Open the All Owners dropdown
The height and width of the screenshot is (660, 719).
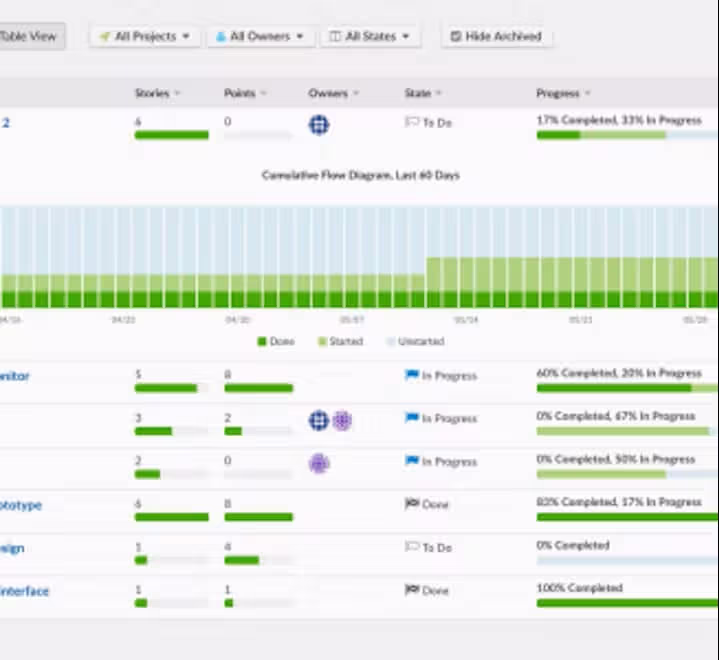[260, 36]
